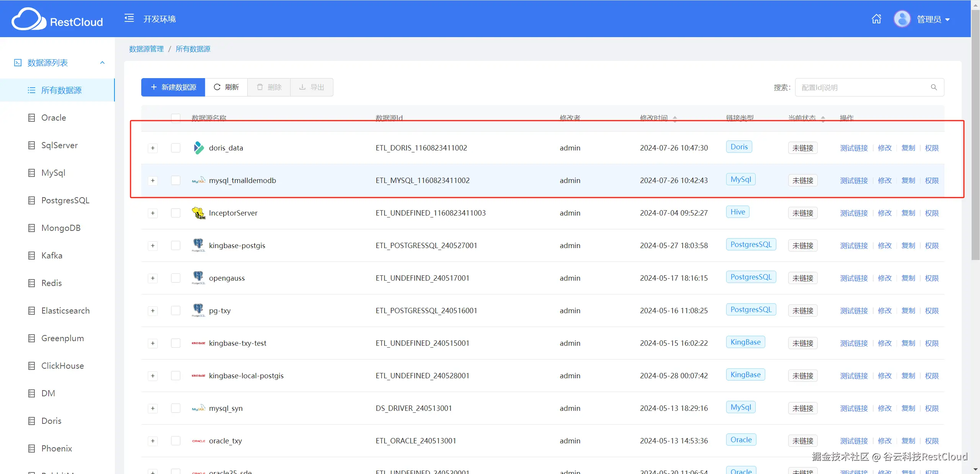Open MySql data source category
Image resolution: width=980 pixels, height=474 pixels.
(53, 173)
